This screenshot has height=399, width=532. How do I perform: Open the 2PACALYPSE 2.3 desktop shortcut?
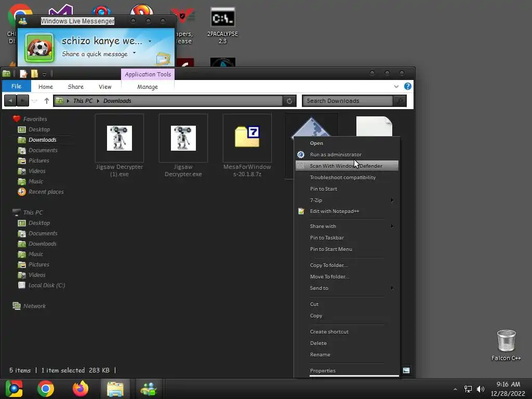pyautogui.click(x=222, y=26)
